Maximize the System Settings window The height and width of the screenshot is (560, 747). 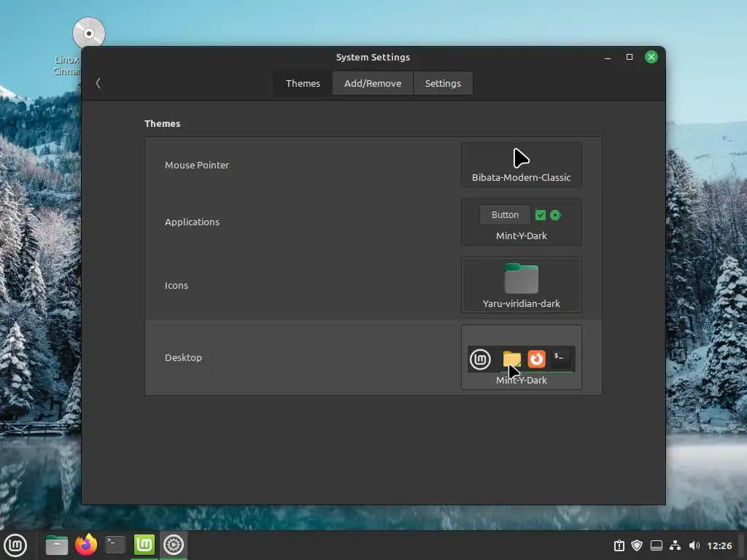click(x=630, y=57)
